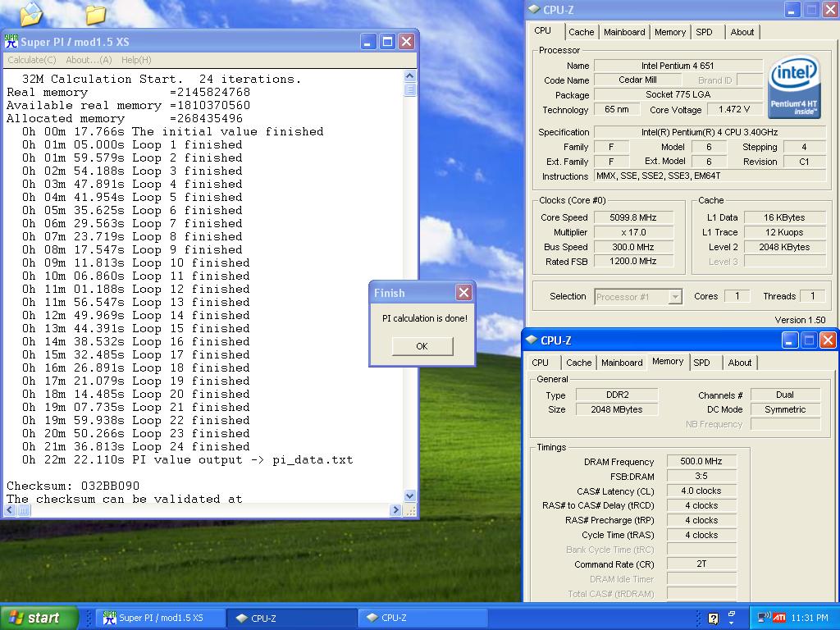Close the Finish dialog

pyautogui.click(x=463, y=293)
